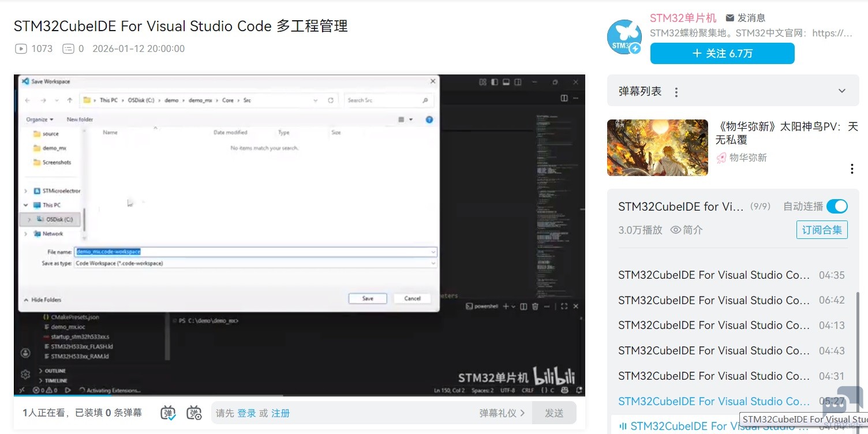
Task: Expand the Network tree node
Action: pyautogui.click(x=25, y=234)
